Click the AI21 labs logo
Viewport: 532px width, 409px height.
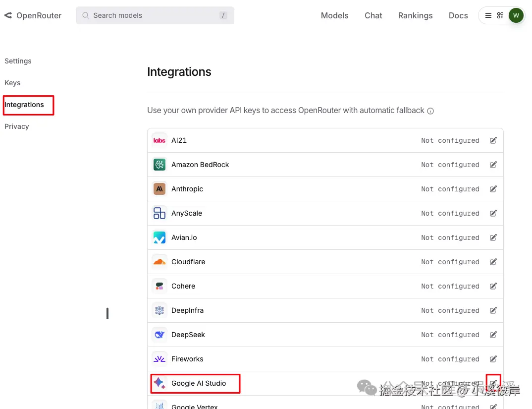pos(159,140)
